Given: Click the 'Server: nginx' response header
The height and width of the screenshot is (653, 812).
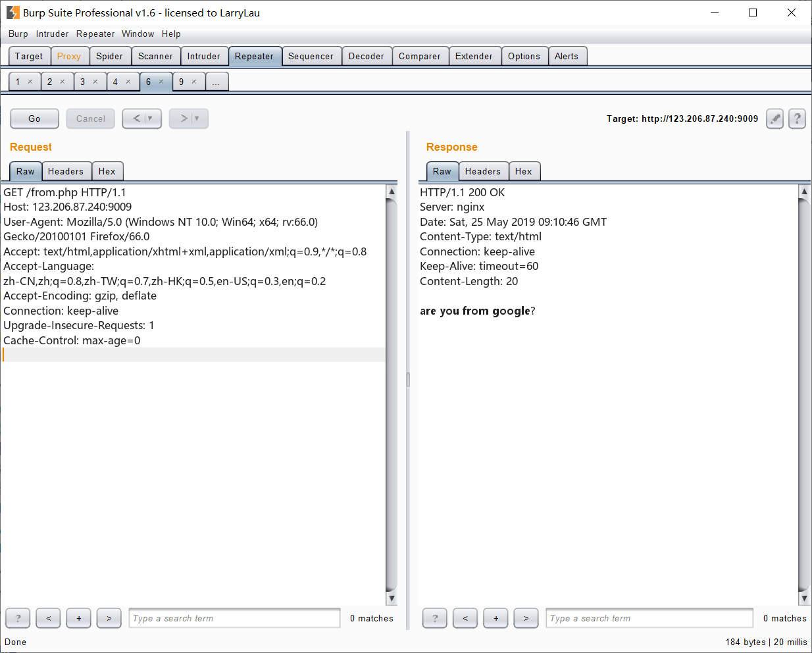Looking at the screenshot, I should 452,207.
